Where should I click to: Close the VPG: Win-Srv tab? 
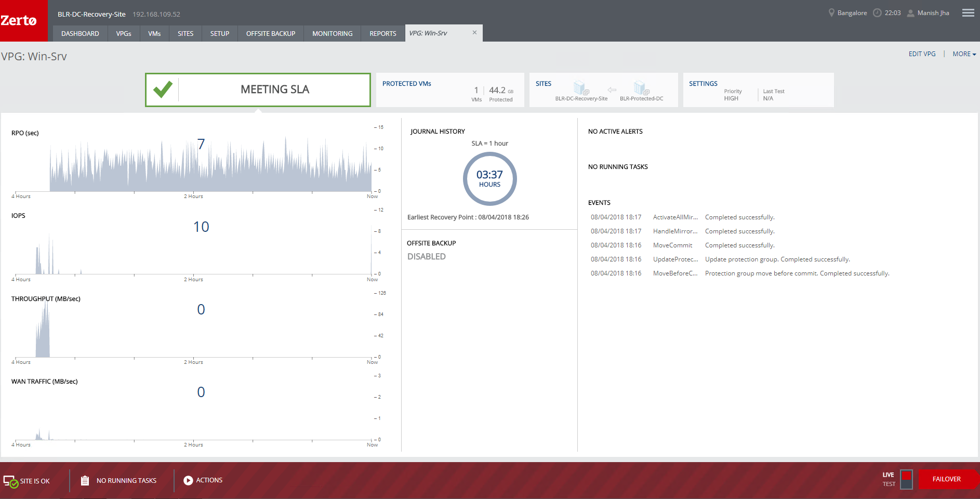(x=474, y=33)
